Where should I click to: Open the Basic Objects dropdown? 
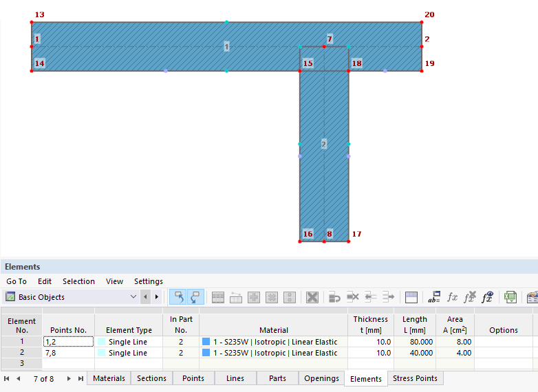pos(133,296)
